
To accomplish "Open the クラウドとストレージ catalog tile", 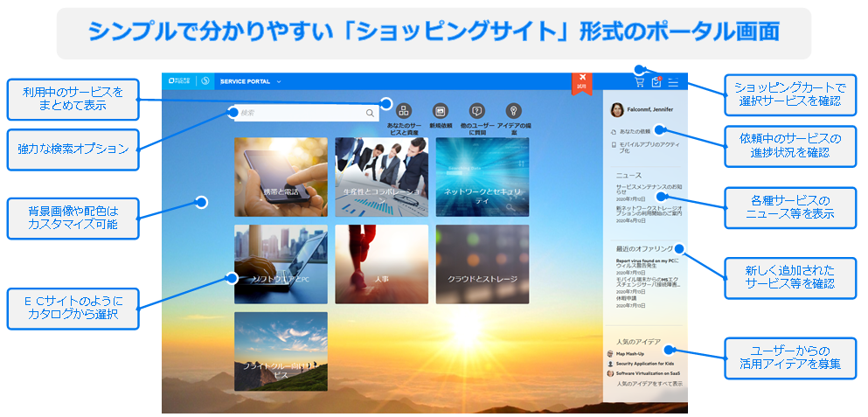I will point(482,264).
